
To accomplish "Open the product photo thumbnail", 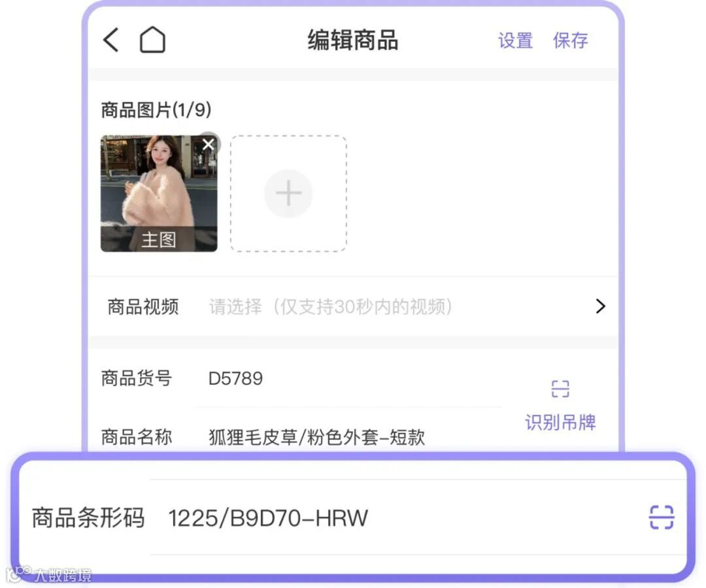I will pos(159,193).
